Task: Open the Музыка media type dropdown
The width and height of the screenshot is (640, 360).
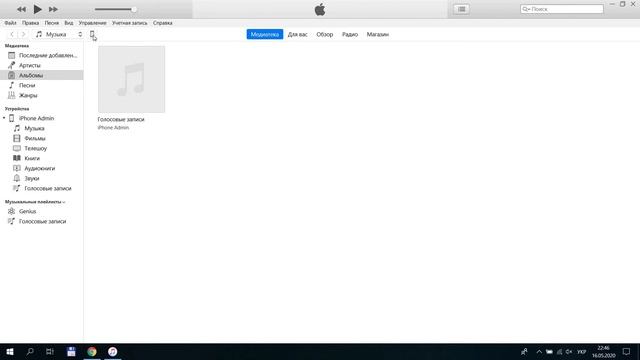Action: (59, 34)
